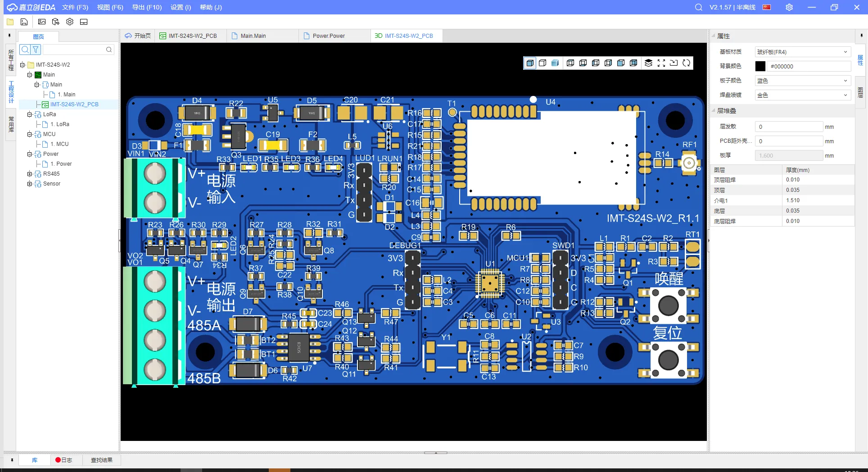The width and height of the screenshot is (868, 472).
Task: Click the export 3D model icon
Action: 56,22
